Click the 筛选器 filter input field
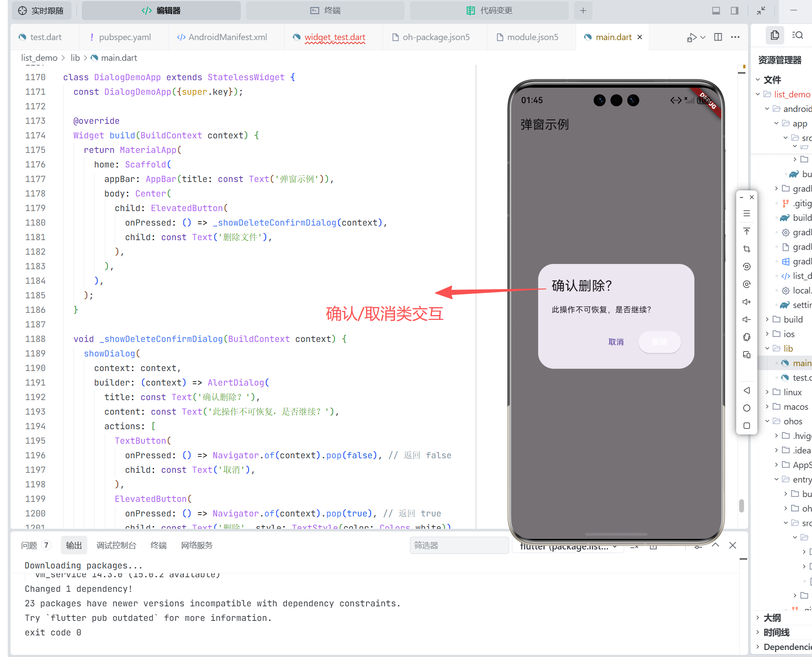 point(459,545)
